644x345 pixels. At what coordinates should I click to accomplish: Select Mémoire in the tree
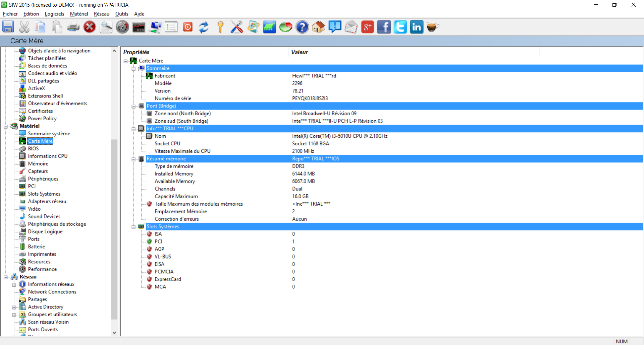click(38, 163)
